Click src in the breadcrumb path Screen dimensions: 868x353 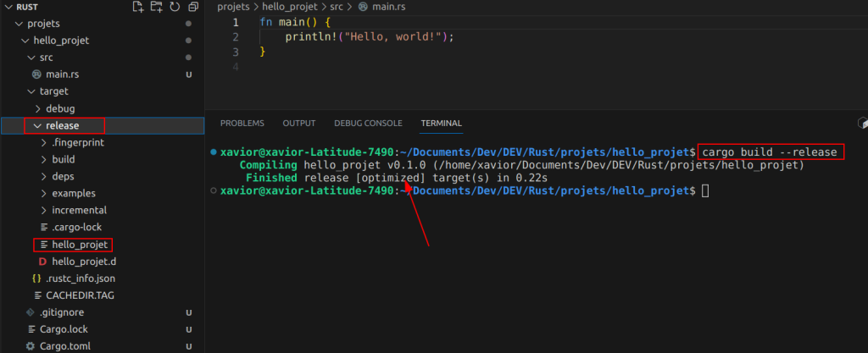[x=337, y=7]
